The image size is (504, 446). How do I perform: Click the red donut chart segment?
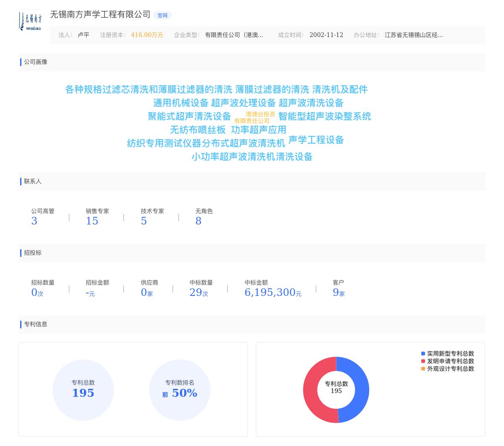click(x=310, y=390)
